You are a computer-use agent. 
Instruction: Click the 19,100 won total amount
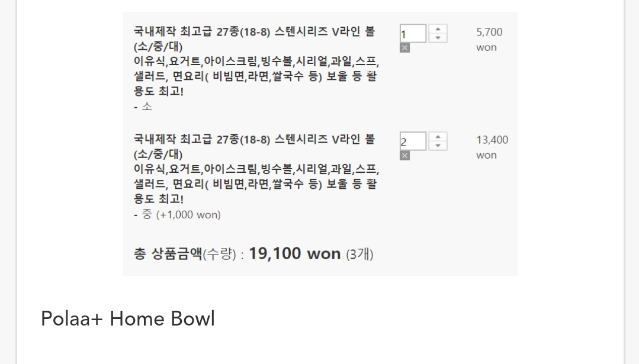tap(294, 254)
